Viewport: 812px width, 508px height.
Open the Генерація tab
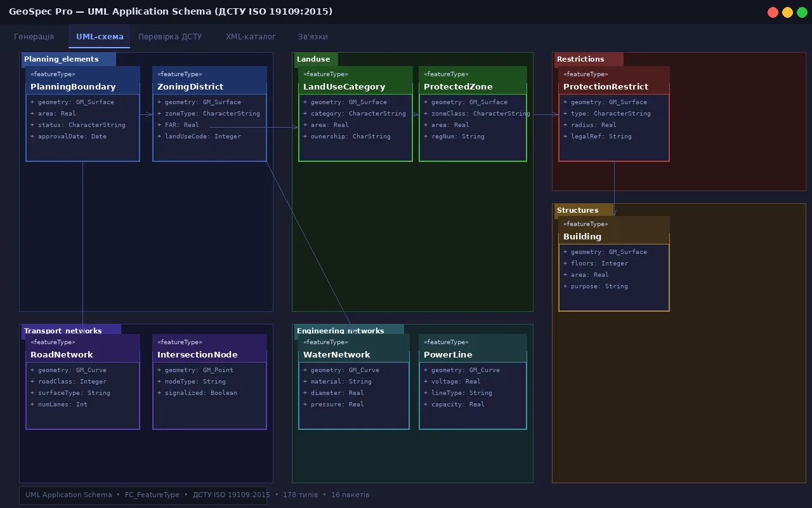pyautogui.click(x=34, y=37)
